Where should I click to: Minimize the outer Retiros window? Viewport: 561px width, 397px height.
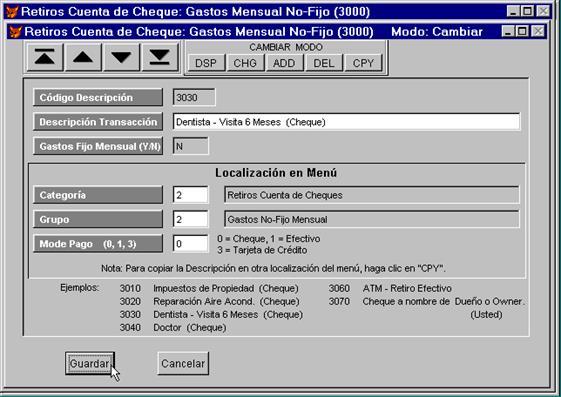pos(513,11)
